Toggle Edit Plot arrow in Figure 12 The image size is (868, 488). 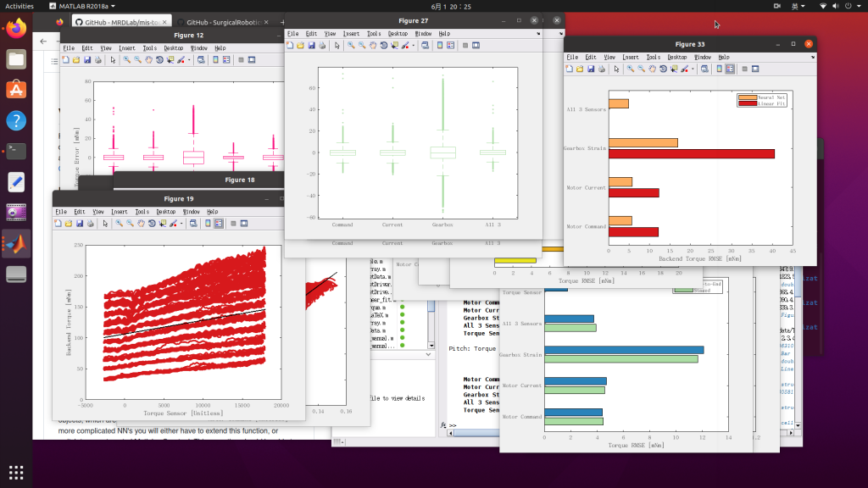pos(113,60)
